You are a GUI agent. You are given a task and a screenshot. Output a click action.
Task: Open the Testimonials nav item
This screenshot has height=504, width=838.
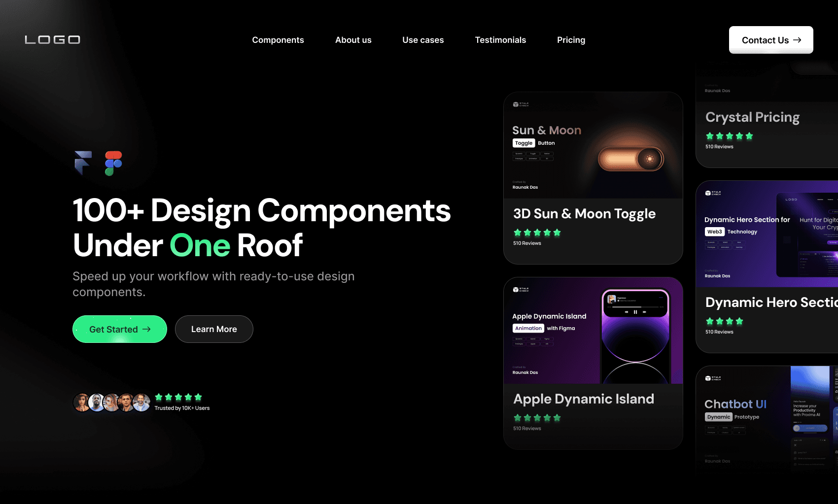click(500, 40)
